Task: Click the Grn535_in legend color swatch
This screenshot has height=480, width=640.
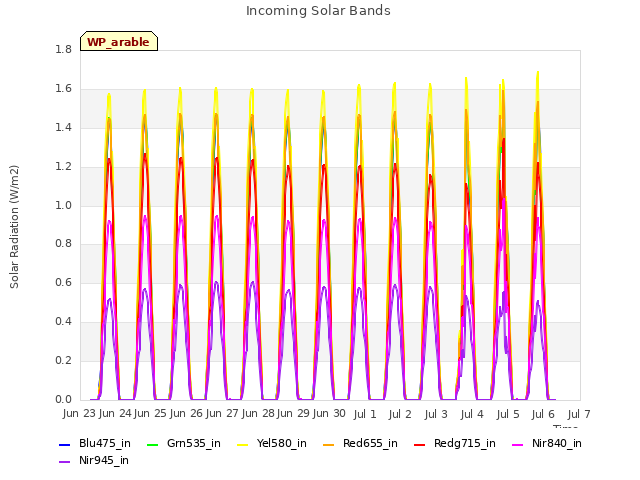Action: point(152,444)
